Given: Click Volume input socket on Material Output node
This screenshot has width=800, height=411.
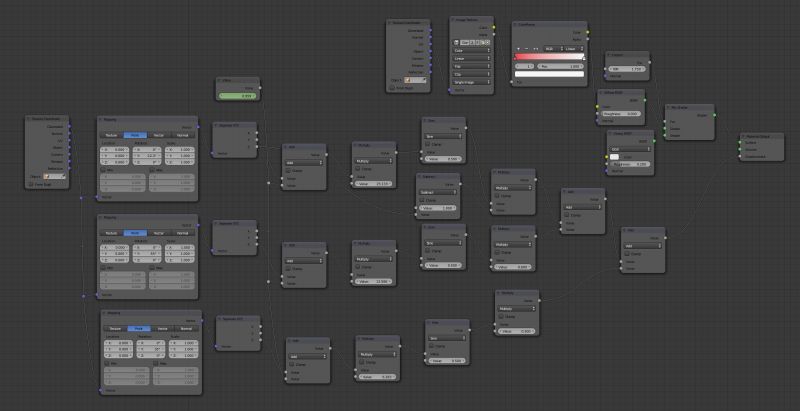Looking at the screenshot, I should click(740, 149).
